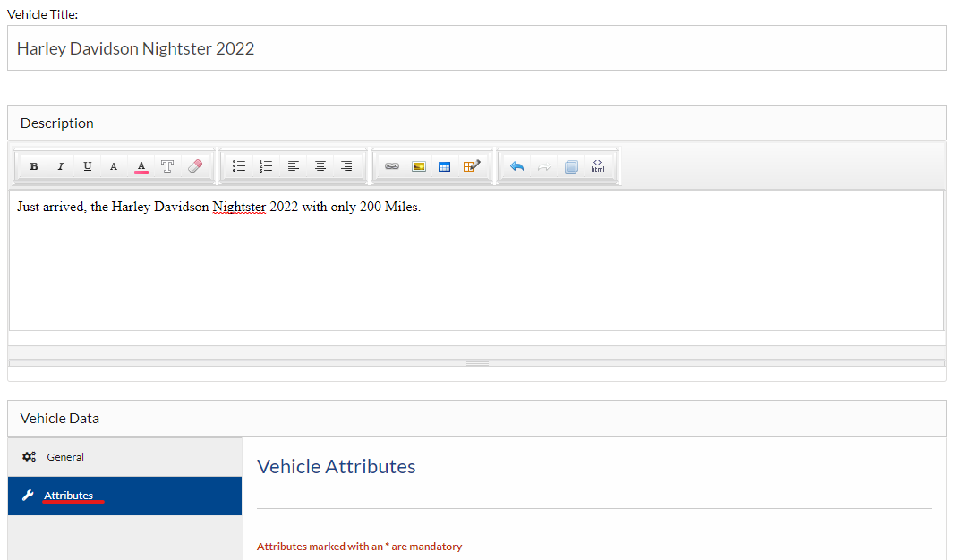Undo the last edit
This screenshot has height=560, width=956.
tap(516, 166)
